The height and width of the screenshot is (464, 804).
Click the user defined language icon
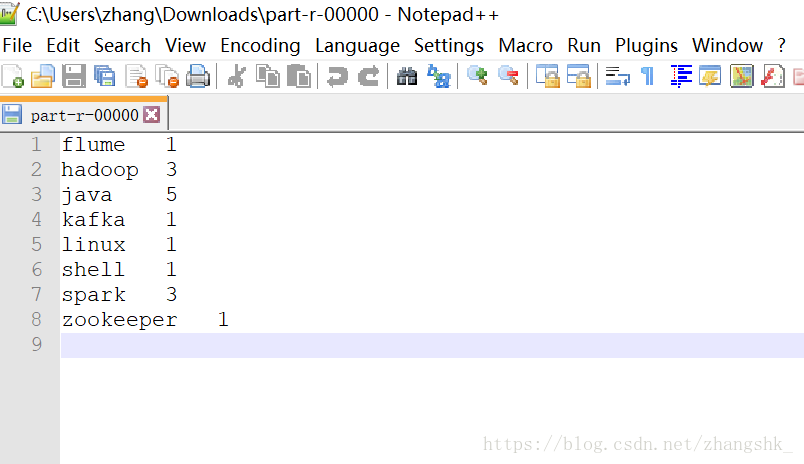710,76
